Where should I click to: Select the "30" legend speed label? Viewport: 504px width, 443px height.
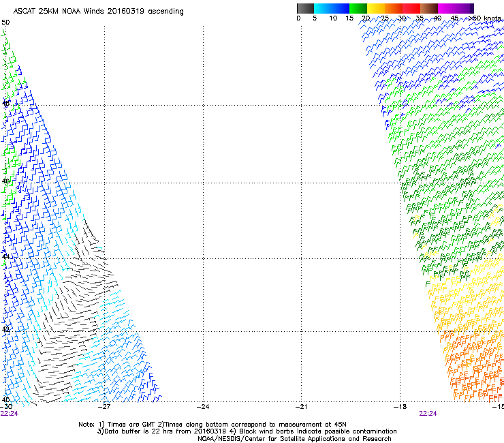(402, 18)
